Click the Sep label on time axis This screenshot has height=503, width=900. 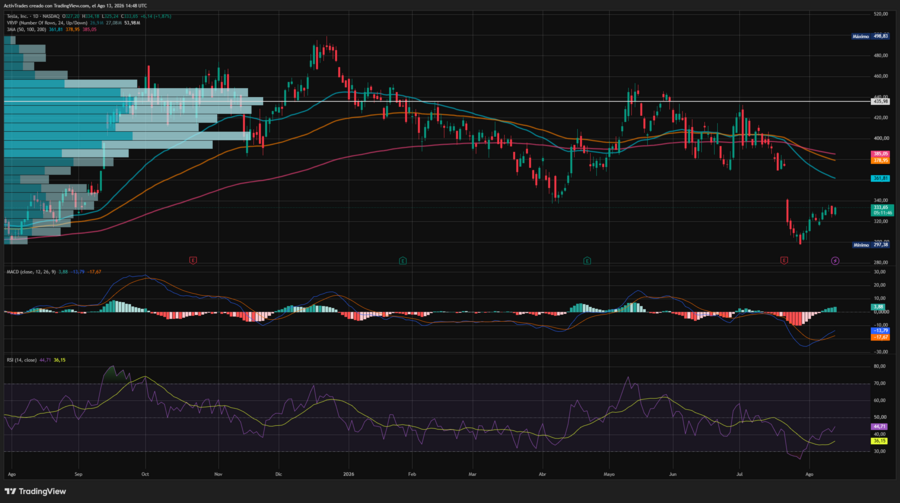(79, 474)
